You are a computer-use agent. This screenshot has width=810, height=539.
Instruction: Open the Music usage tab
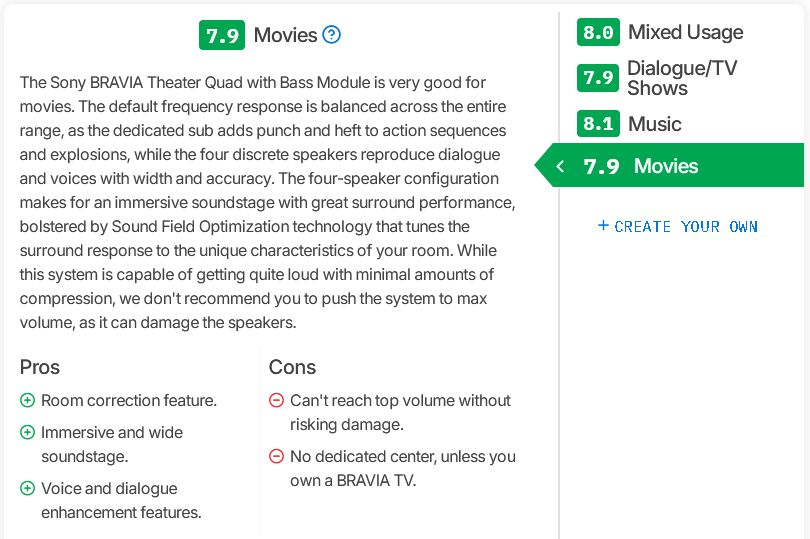pos(654,124)
